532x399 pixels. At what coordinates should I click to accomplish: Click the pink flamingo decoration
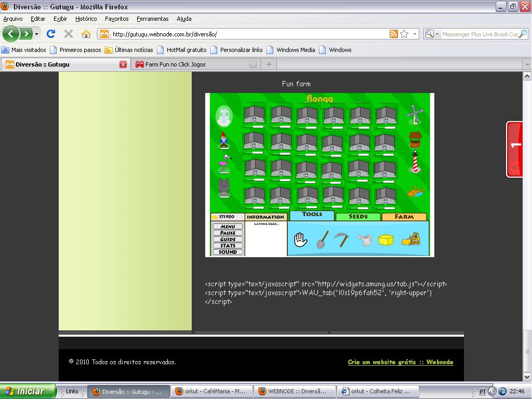tap(224, 163)
